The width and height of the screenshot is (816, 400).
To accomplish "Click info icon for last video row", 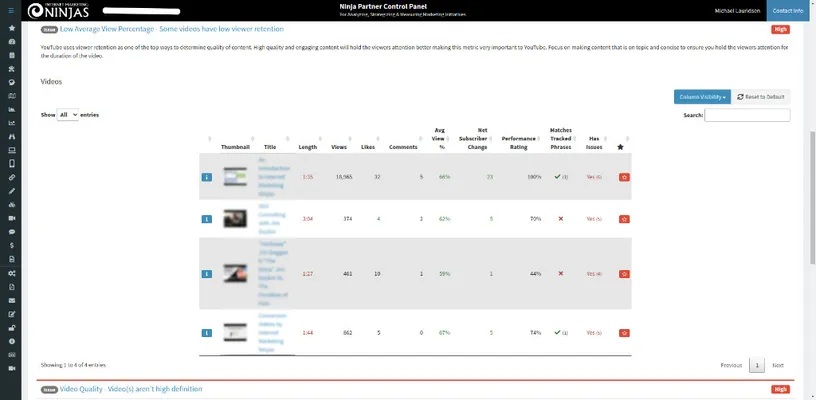I will (207, 331).
